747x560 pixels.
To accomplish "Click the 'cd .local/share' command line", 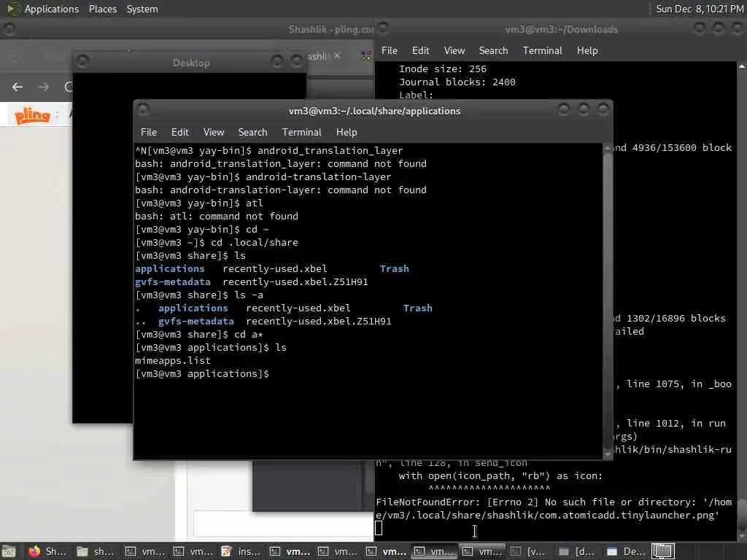I will [x=217, y=242].
